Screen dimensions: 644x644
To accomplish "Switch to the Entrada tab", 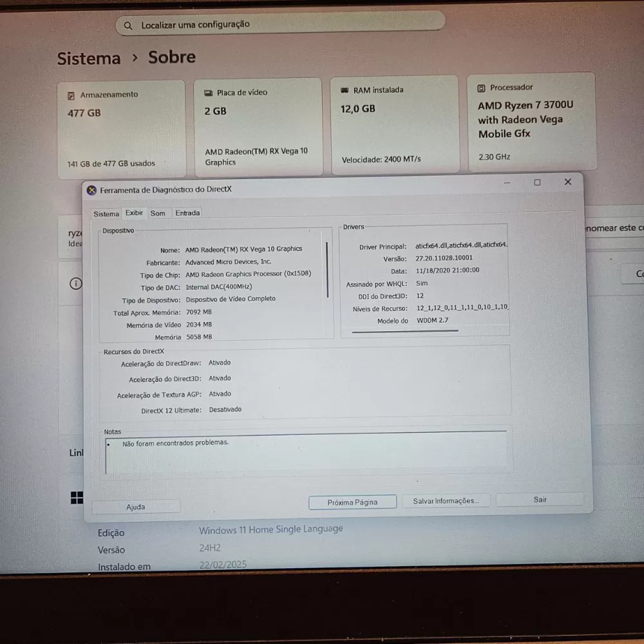I will (x=187, y=213).
